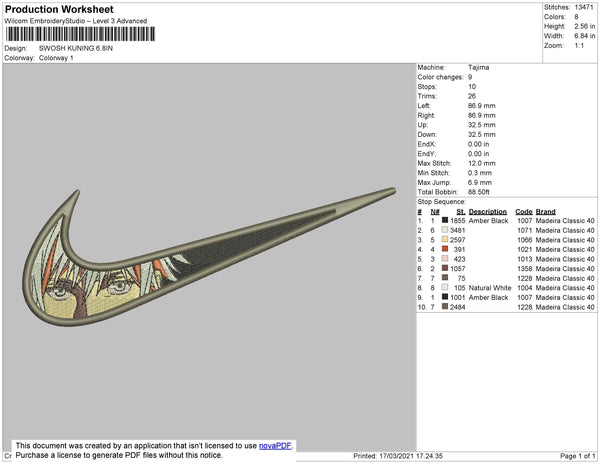Select the red-orange swatch, code 1021
Screen dimensions: 600x464
click(x=444, y=250)
